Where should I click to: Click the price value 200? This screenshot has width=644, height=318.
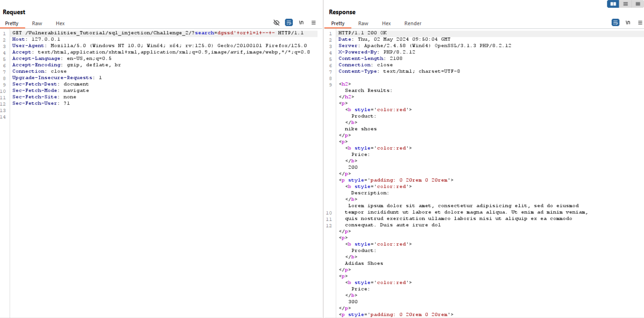353,167
